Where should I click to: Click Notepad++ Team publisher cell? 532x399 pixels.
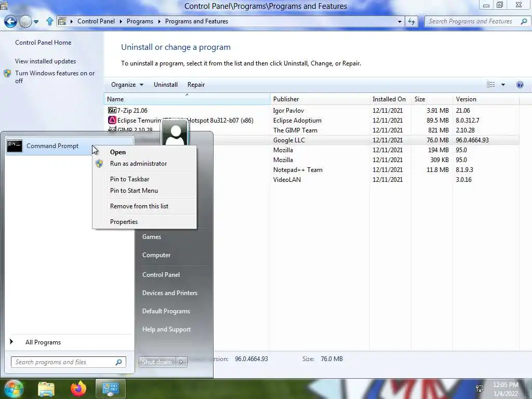click(x=298, y=170)
